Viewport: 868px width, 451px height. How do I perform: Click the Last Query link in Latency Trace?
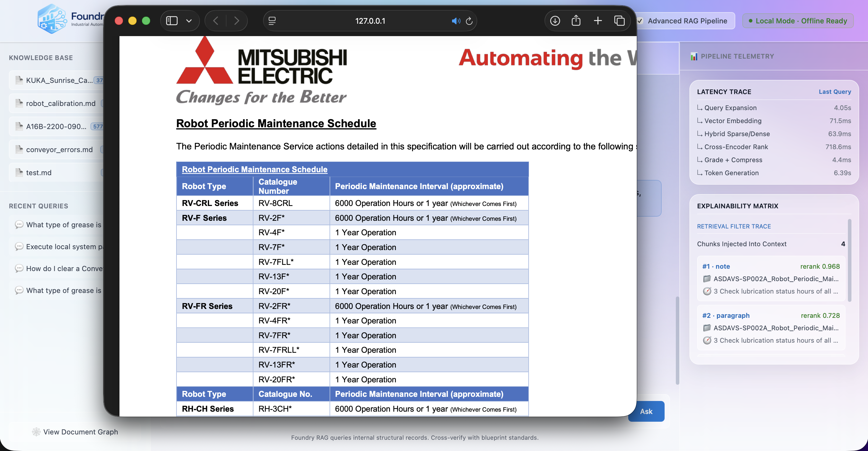point(835,92)
